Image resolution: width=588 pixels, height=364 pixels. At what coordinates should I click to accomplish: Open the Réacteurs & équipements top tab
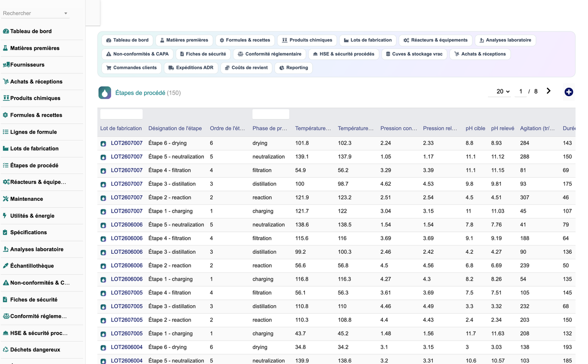point(436,40)
